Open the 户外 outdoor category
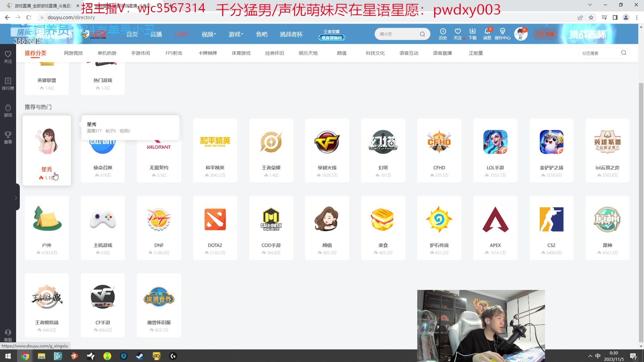 pos(47,228)
